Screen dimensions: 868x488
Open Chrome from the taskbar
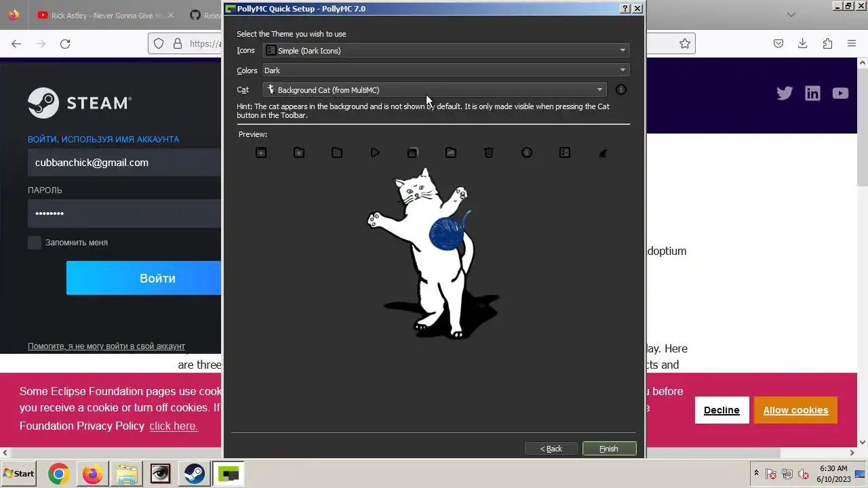pos(58,474)
